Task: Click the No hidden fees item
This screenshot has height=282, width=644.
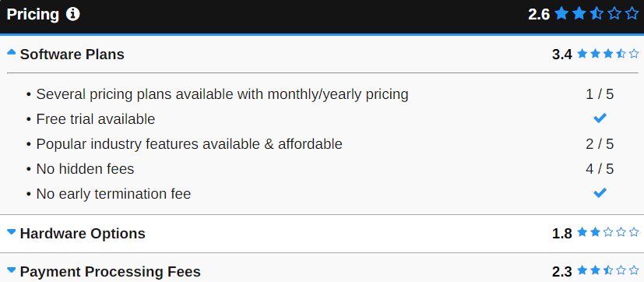Action: coord(85,169)
